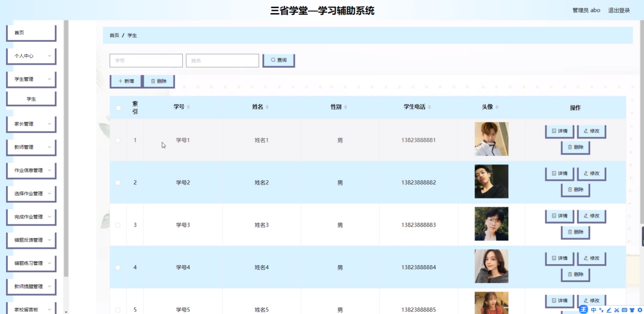This screenshot has width=644, height=314.
Task: Click the 姓名5 name cell
Action: [x=262, y=310]
